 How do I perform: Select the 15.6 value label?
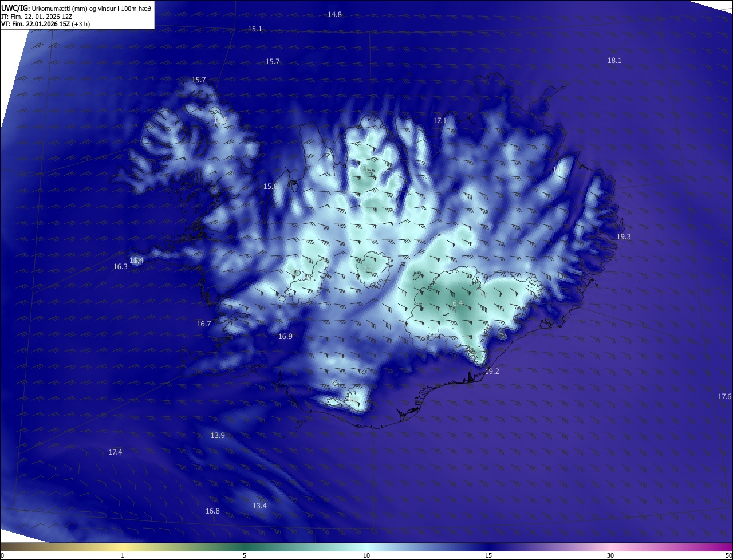[x=270, y=186]
